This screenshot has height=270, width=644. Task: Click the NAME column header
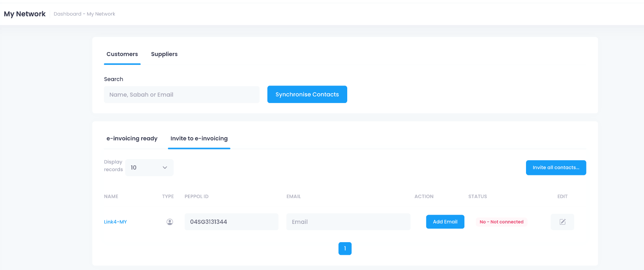coord(111,196)
